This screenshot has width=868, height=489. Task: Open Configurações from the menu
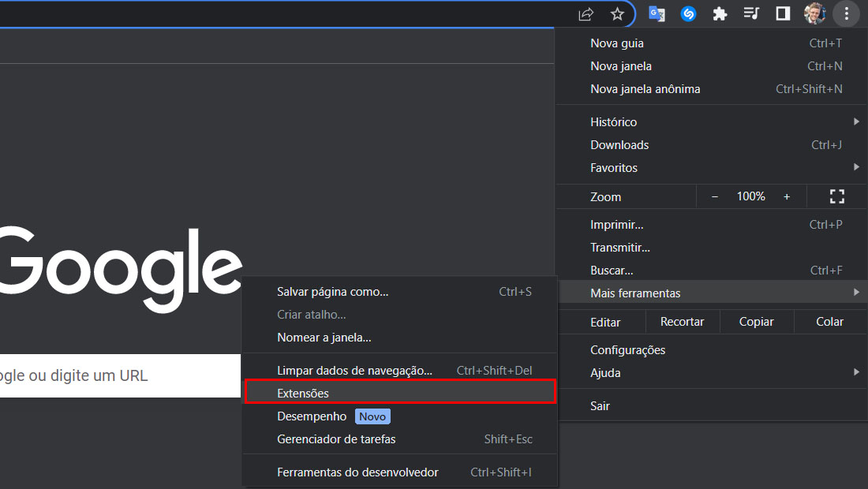pyautogui.click(x=712, y=350)
